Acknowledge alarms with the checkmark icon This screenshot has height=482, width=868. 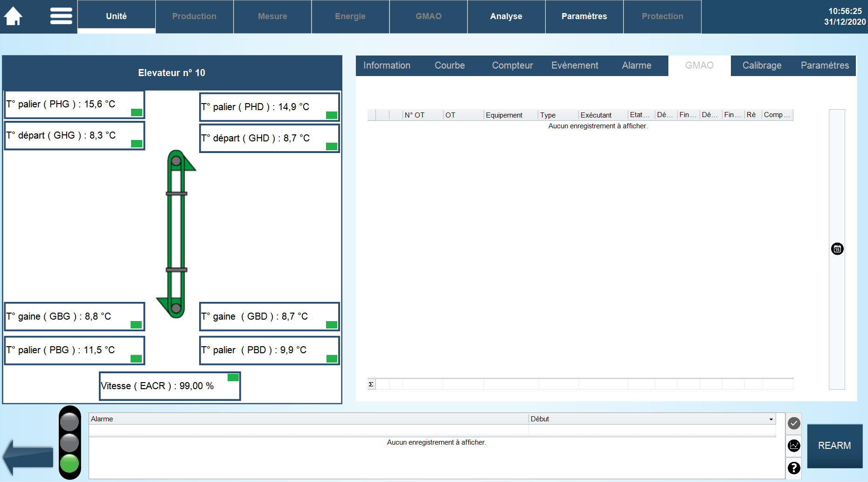(794, 423)
